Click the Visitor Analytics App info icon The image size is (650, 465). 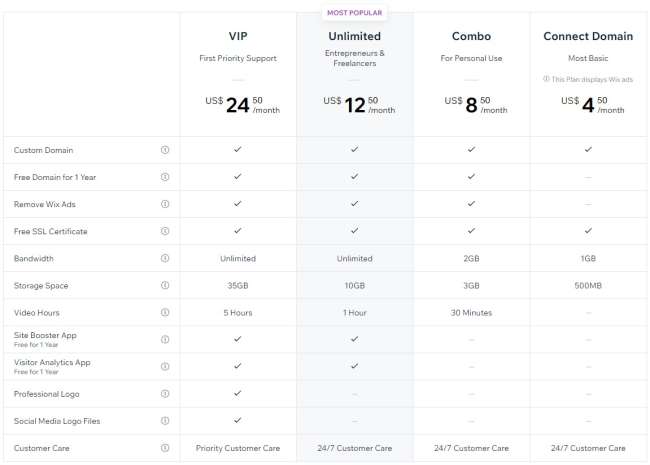click(165, 366)
